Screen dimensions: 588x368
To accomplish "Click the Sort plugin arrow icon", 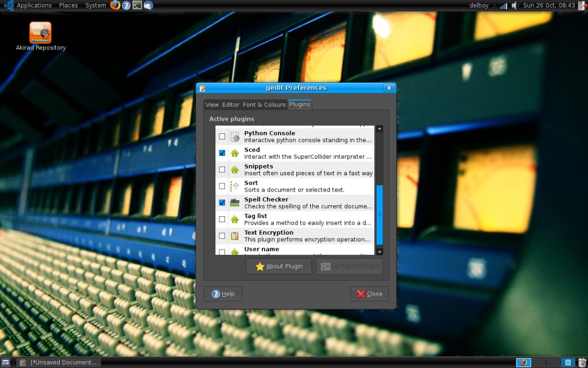I will 235,186.
